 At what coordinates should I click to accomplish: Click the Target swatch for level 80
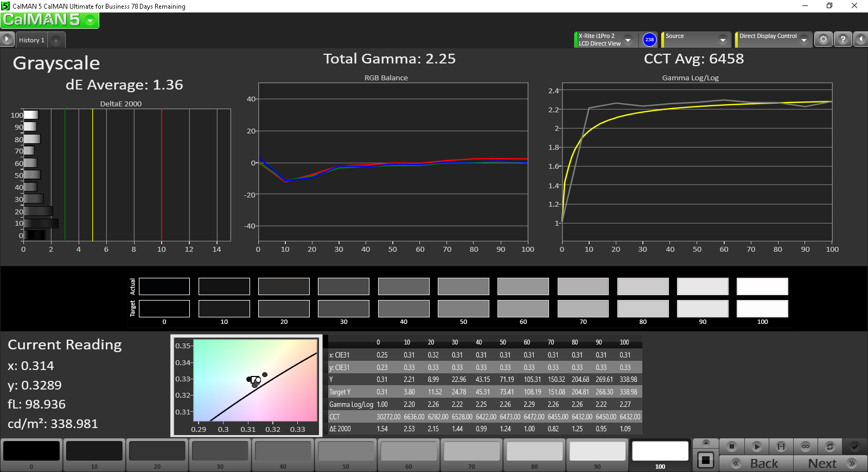pos(643,309)
